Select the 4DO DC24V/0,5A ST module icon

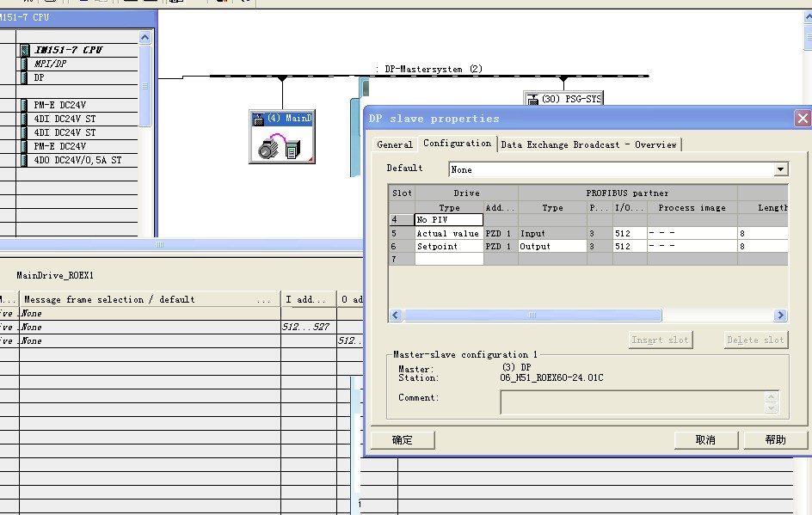[25, 160]
